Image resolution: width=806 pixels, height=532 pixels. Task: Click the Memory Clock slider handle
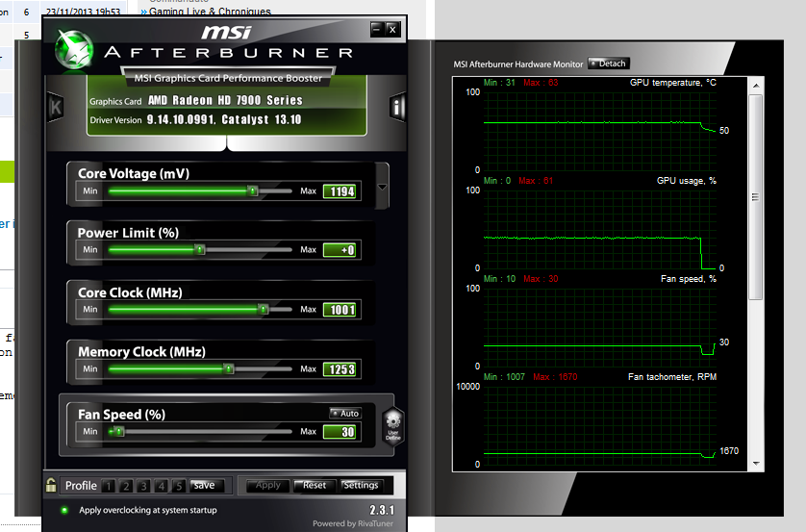click(x=229, y=369)
